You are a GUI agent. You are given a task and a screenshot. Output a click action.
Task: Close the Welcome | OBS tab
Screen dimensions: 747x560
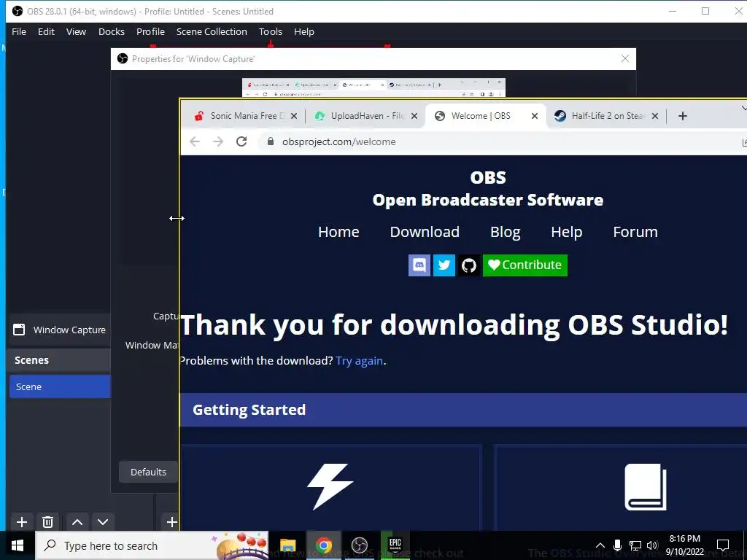(535, 116)
